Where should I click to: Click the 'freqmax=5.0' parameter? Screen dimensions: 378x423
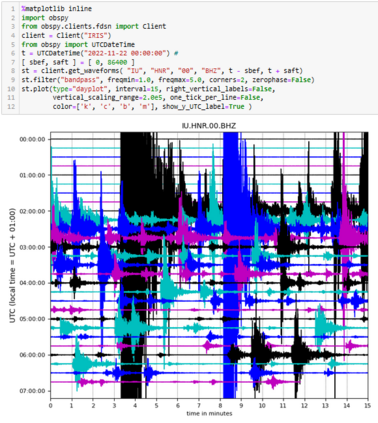(180, 80)
